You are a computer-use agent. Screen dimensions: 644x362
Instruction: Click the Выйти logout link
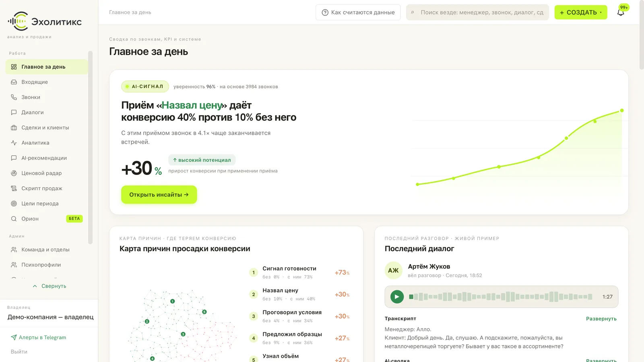(19, 352)
